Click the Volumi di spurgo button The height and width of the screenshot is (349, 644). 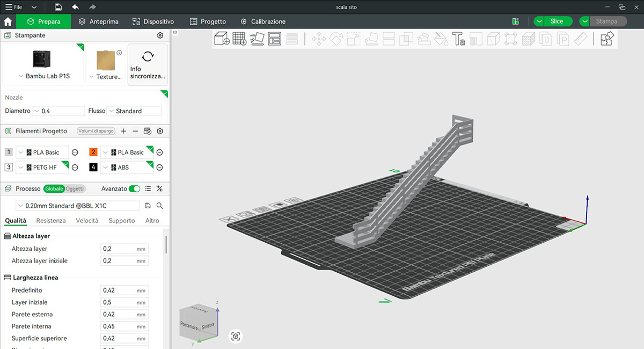96,131
